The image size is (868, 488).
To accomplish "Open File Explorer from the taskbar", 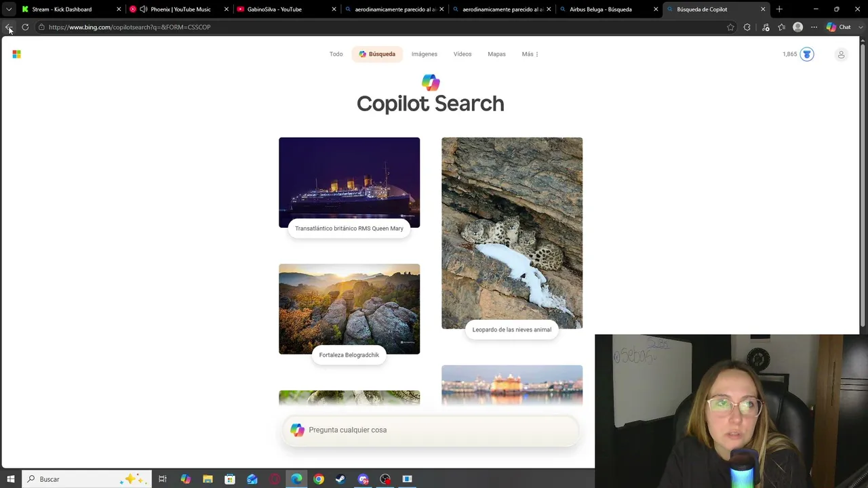I will [208, 479].
